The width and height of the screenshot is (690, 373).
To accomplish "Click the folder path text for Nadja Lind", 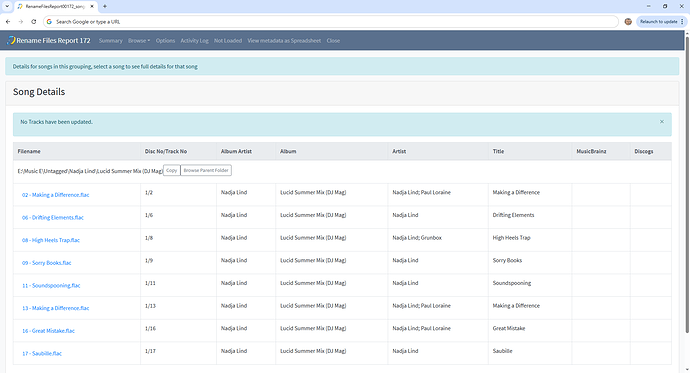I will 90,171.
